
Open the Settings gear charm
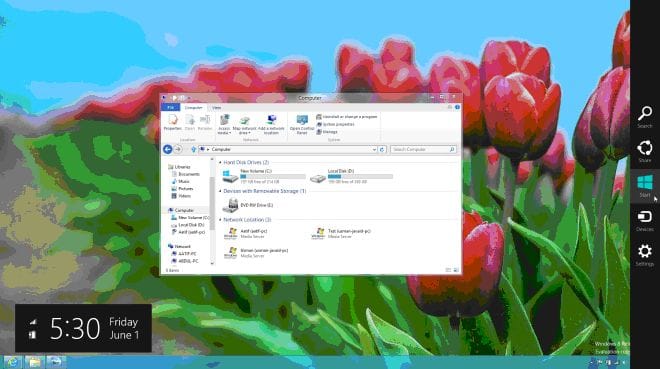(x=644, y=255)
